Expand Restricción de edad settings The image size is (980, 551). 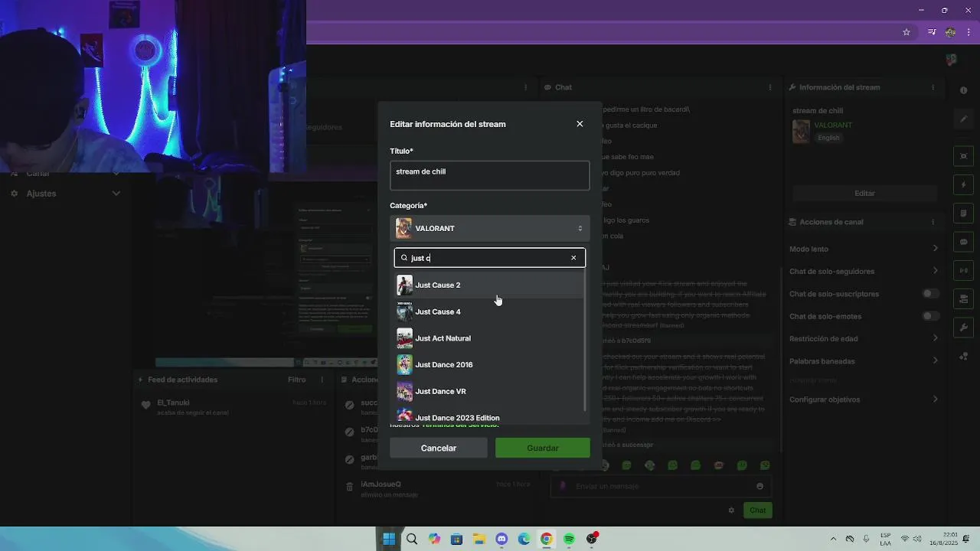point(864,338)
